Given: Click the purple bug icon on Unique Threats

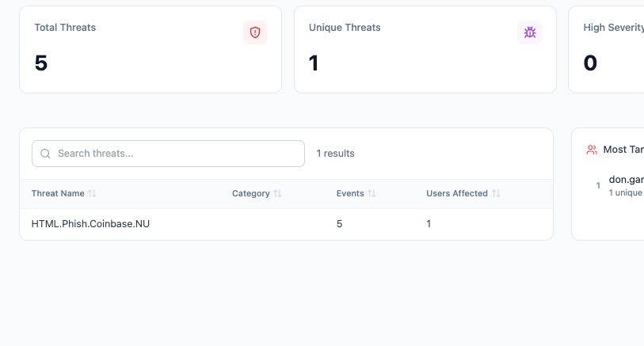Looking at the screenshot, I should click(x=529, y=32).
